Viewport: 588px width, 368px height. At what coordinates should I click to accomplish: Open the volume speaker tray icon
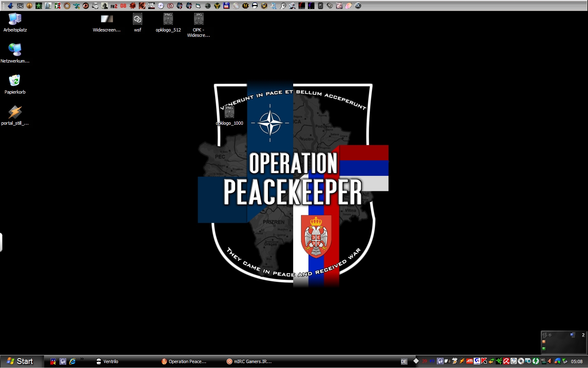point(550,361)
